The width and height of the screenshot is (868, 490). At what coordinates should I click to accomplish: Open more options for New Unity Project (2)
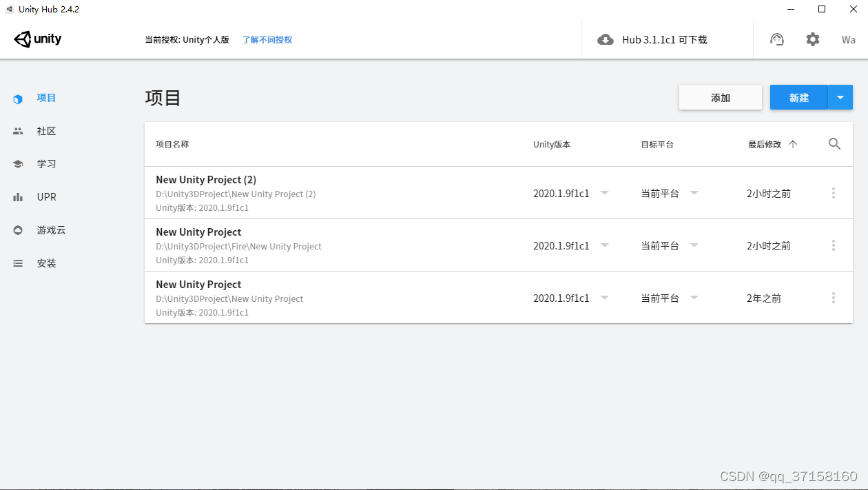834,193
